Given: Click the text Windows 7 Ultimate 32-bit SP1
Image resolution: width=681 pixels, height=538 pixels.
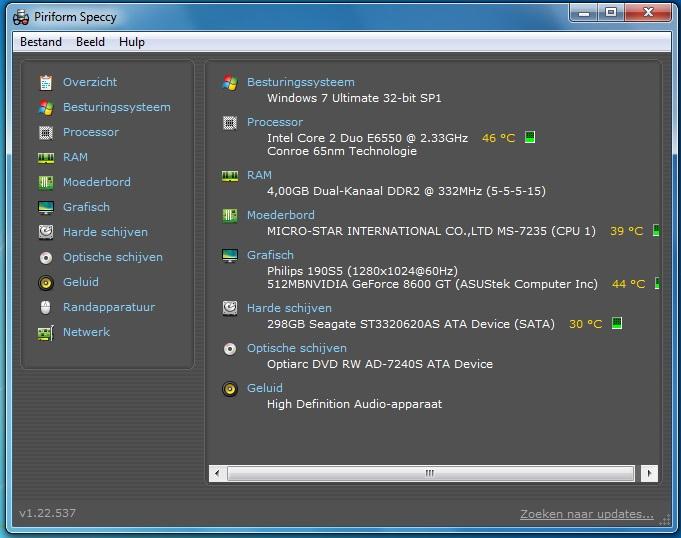Looking at the screenshot, I should pyautogui.click(x=354, y=98).
